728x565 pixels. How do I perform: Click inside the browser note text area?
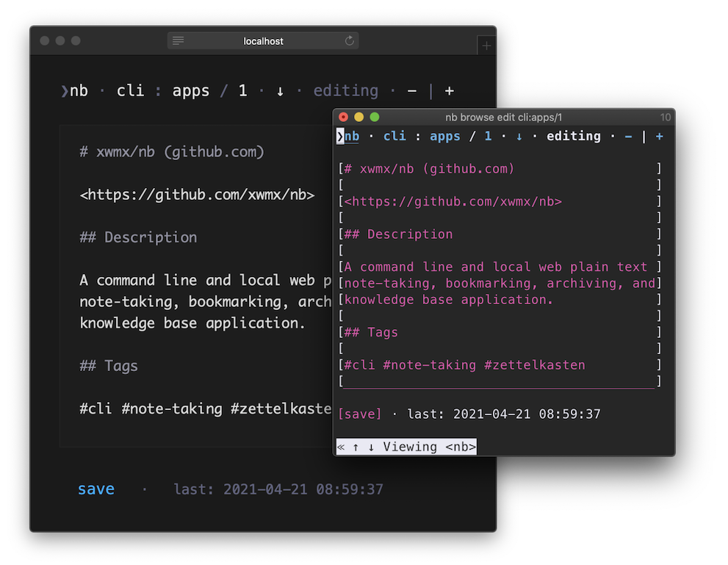point(196,286)
